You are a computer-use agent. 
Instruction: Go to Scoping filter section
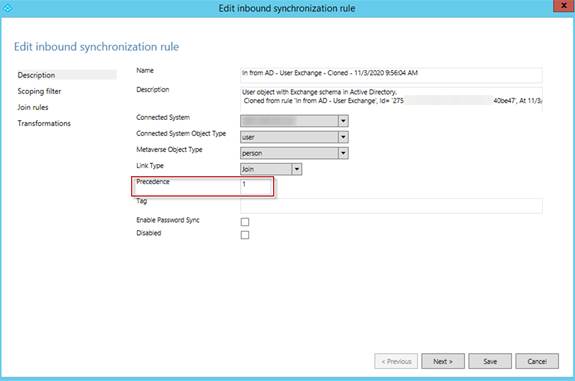click(39, 91)
